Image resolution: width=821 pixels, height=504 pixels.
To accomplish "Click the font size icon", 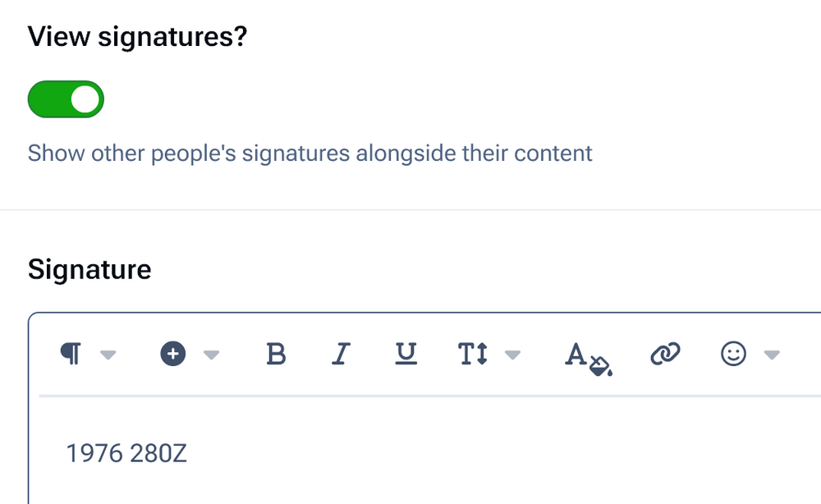I will [x=473, y=354].
